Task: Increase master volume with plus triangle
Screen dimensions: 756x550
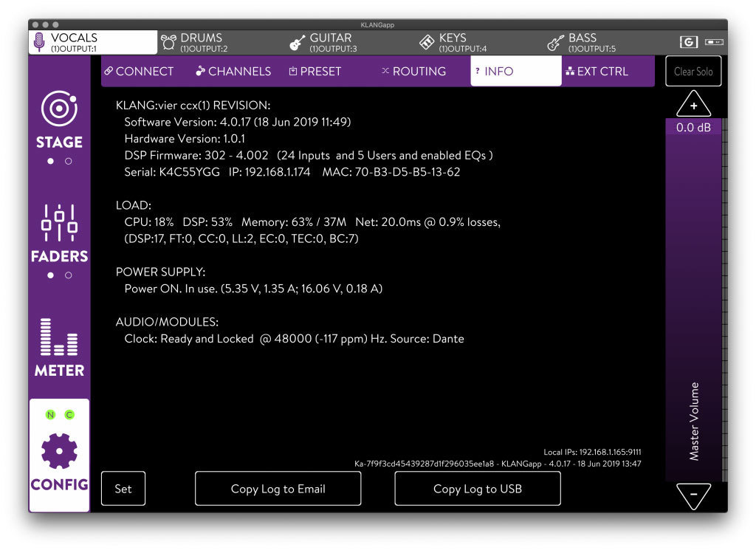Action: (x=693, y=103)
